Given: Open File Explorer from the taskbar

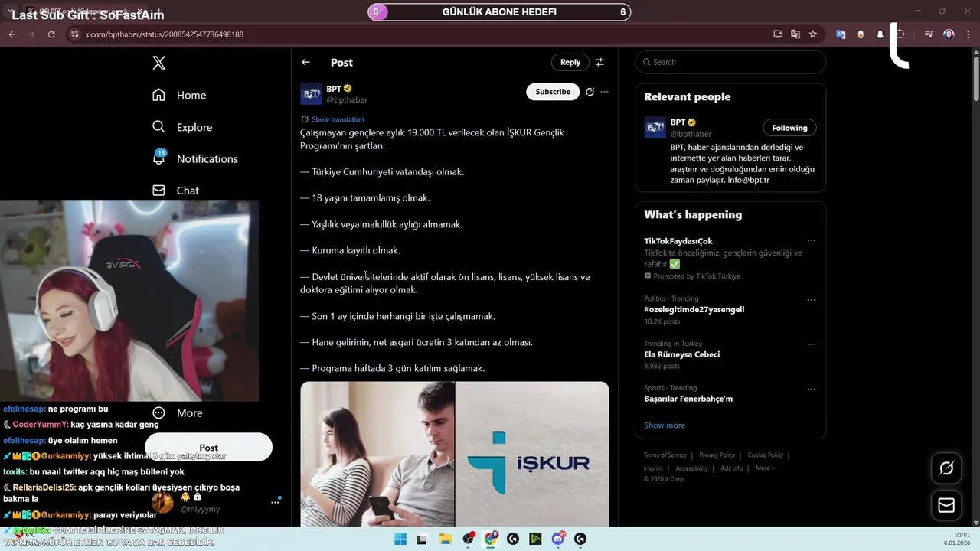Looking at the screenshot, I should coord(445,539).
